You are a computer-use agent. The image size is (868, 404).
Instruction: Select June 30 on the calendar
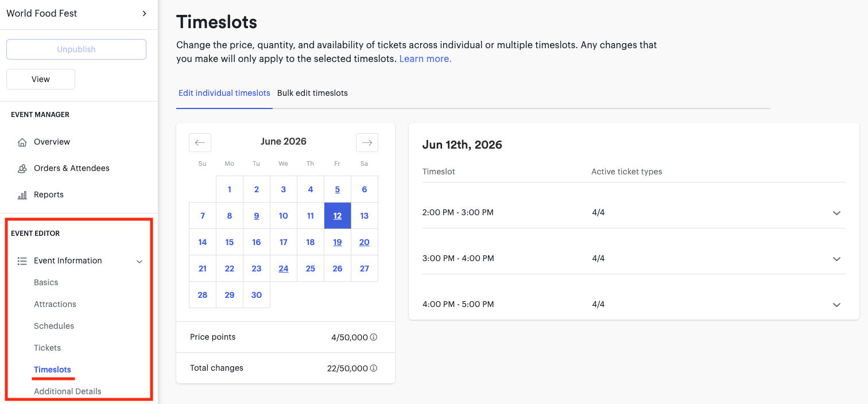coord(257,295)
